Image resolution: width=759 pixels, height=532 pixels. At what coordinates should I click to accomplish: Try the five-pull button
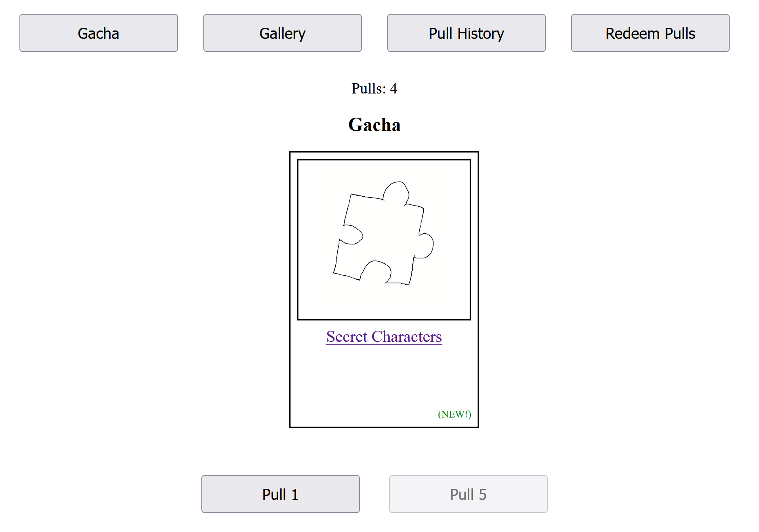pos(468,494)
